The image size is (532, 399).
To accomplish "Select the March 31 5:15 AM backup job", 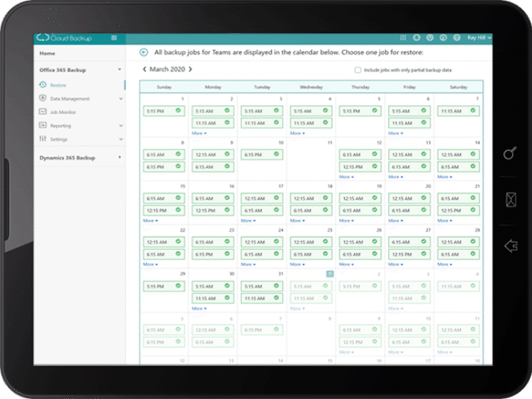I will (262, 286).
